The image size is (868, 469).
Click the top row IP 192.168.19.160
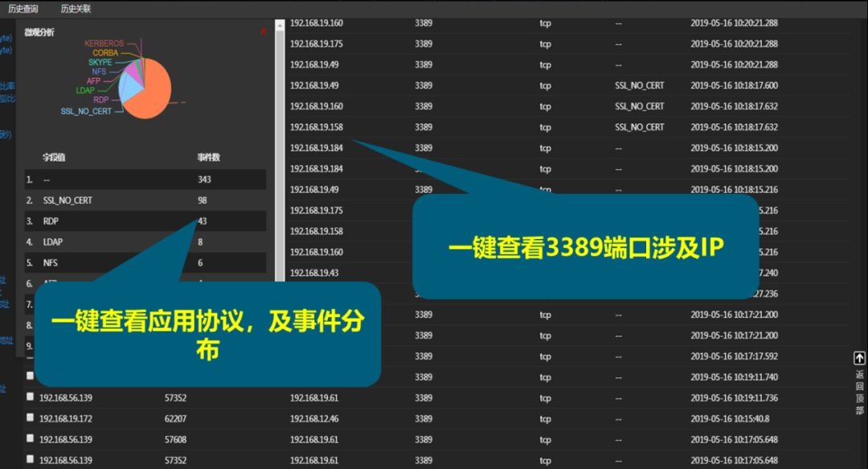pyautogui.click(x=316, y=23)
